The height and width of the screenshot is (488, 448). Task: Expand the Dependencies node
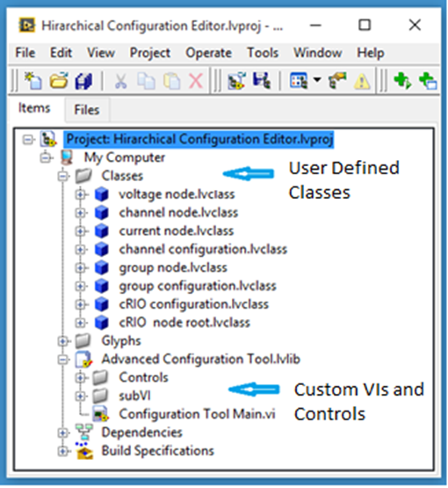63,433
